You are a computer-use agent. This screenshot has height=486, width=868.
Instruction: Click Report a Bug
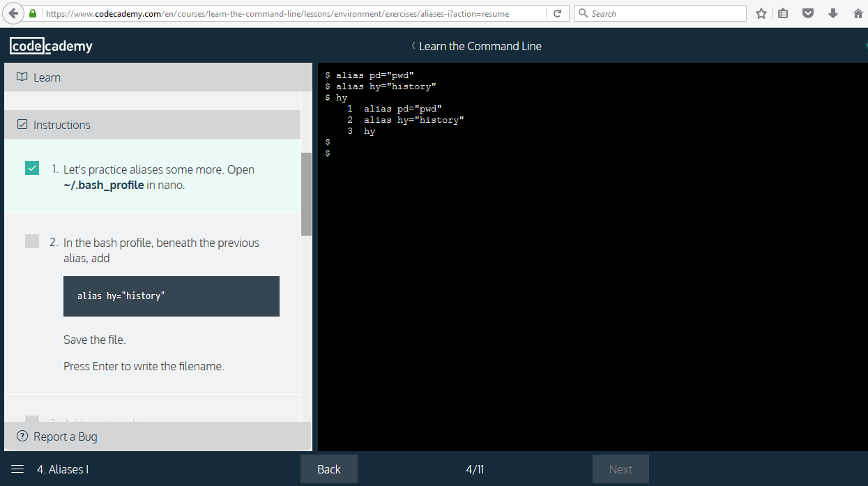[x=66, y=436]
